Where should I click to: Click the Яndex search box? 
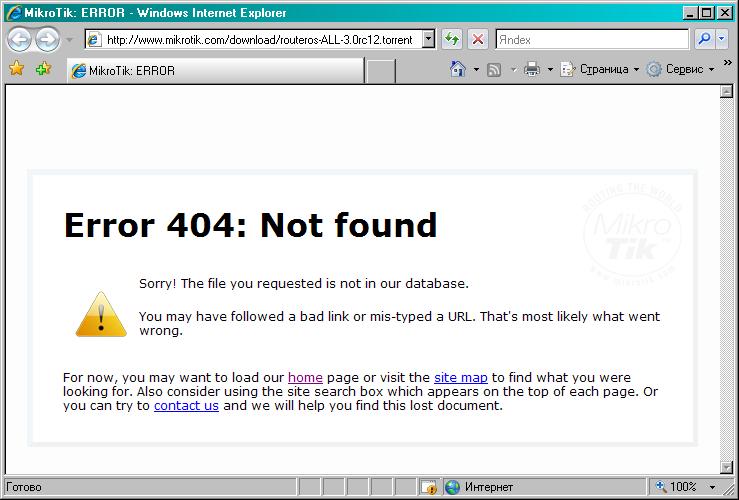coord(592,40)
